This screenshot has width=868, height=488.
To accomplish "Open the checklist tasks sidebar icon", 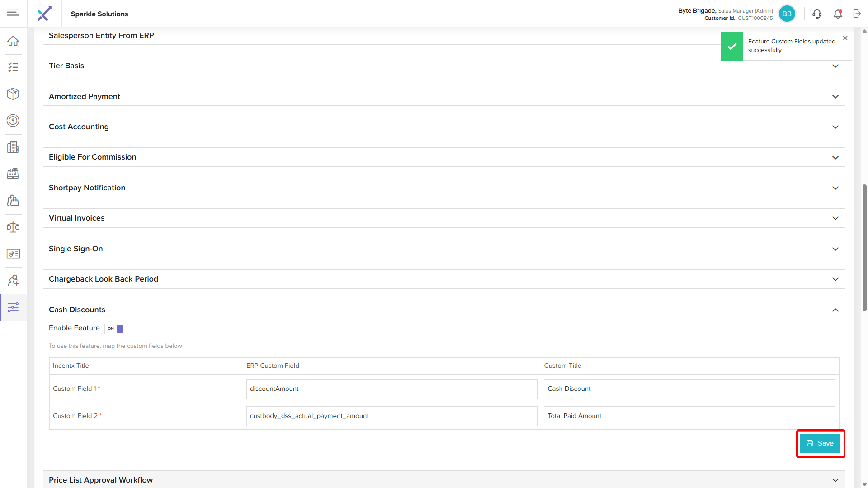I will (13, 67).
